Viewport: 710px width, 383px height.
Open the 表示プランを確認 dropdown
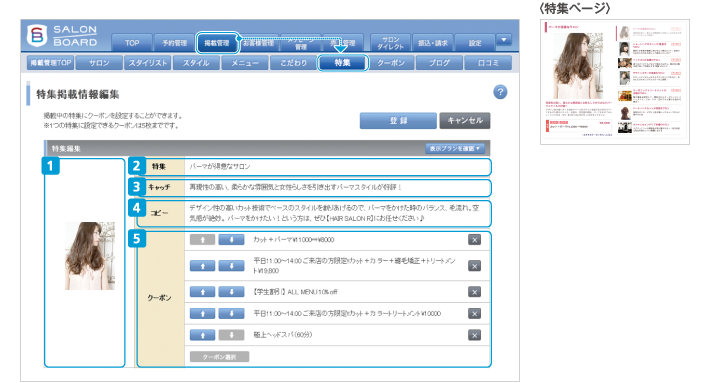455,148
